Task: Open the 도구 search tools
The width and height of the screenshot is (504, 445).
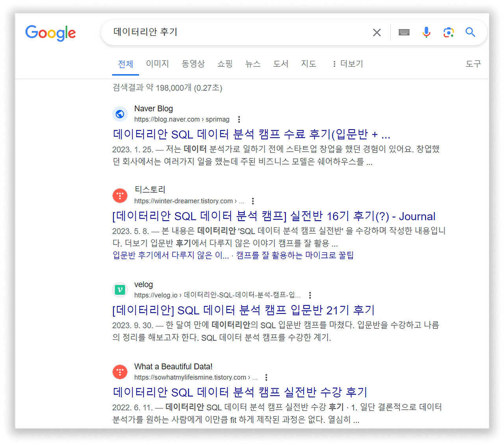Action: click(473, 64)
